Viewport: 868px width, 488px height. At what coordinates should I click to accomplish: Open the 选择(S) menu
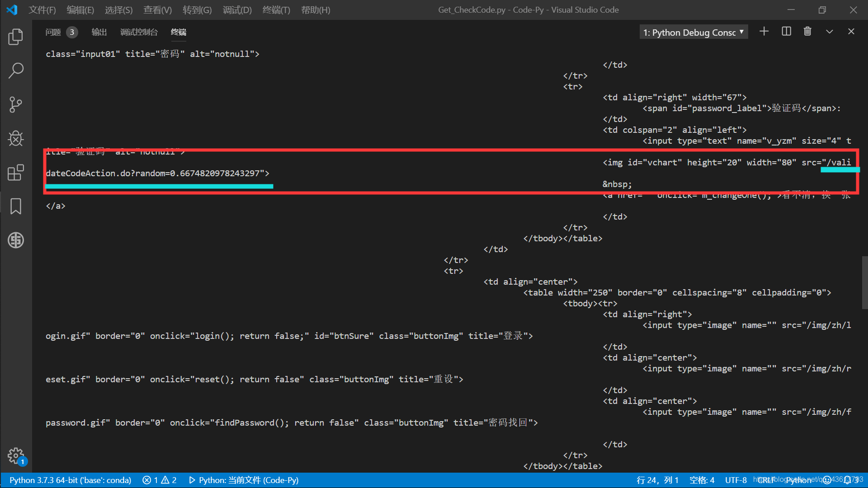[x=119, y=10]
